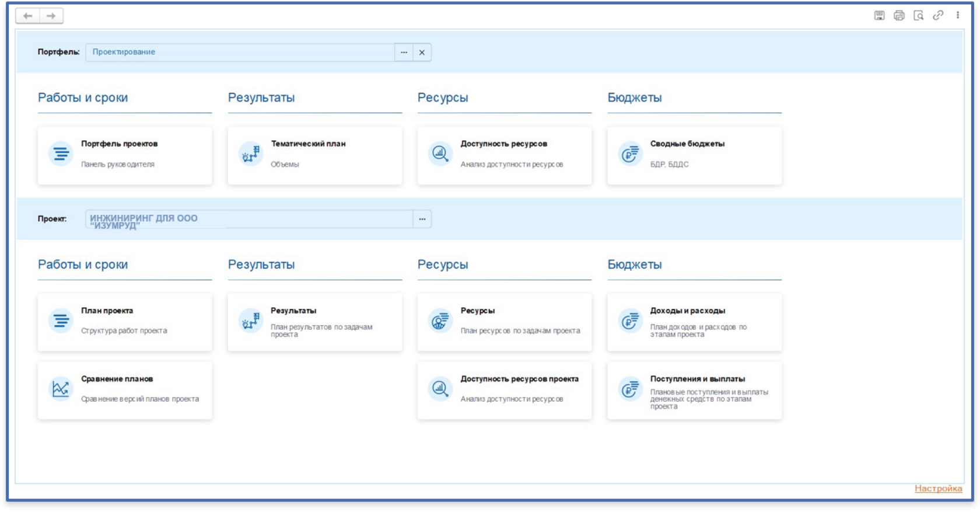
Task: Click the План проекта list icon
Action: click(x=61, y=321)
